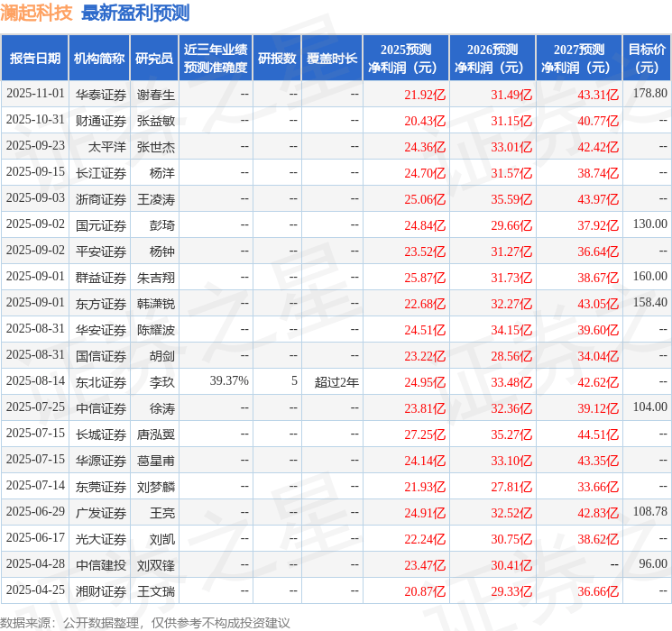Click 广发证券 institution cell

point(101,513)
